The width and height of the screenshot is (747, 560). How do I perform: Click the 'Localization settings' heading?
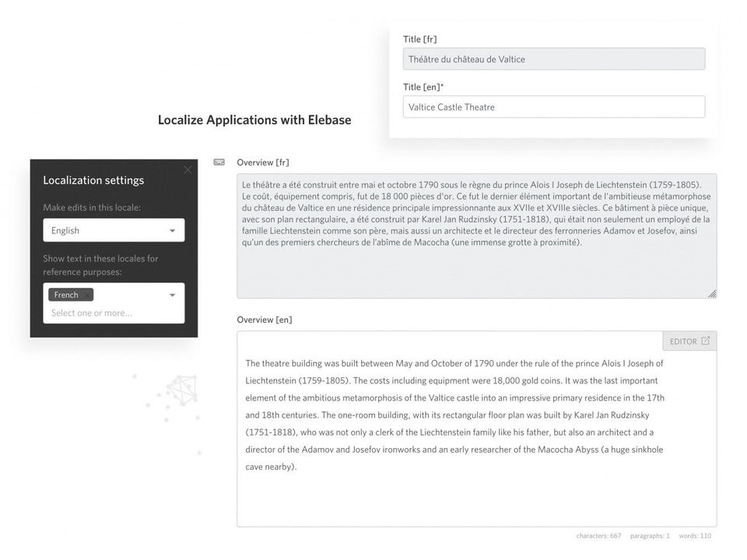pyautogui.click(x=93, y=180)
